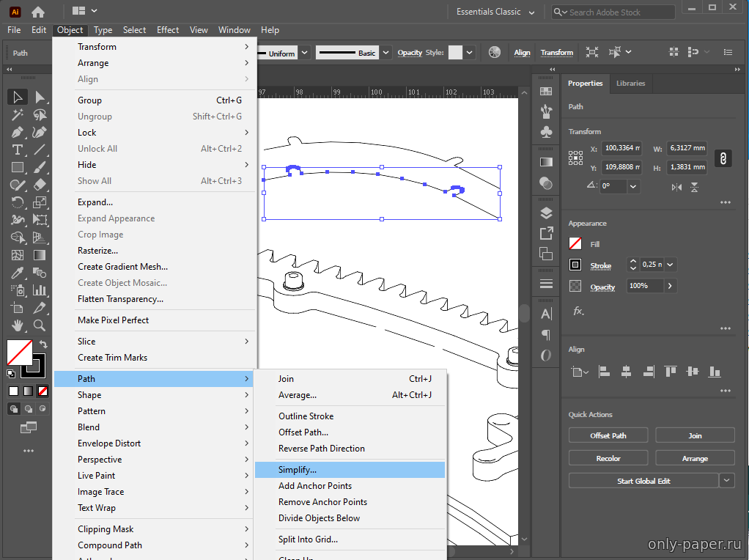Pick the Eyedropper tool
The height and width of the screenshot is (560, 749).
pyautogui.click(x=18, y=273)
